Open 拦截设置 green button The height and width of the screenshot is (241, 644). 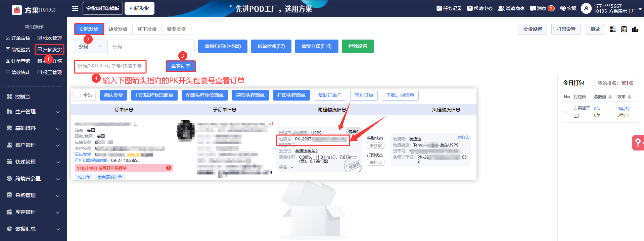click(x=358, y=46)
